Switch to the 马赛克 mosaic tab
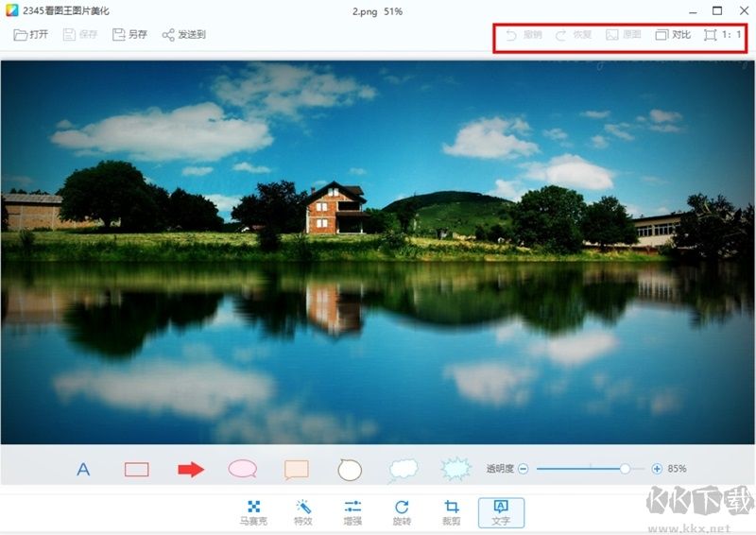756x535 pixels. [x=253, y=512]
